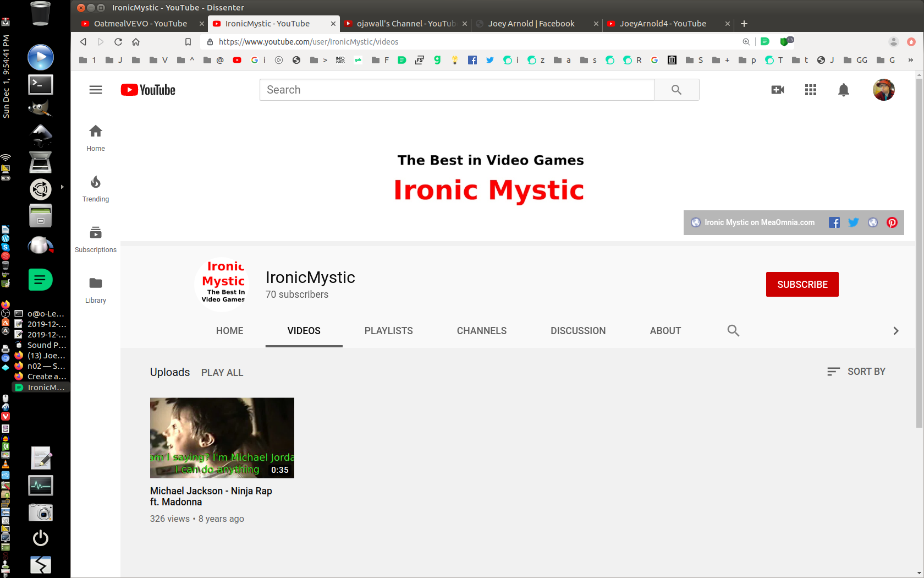Bookmark this page icon
Viewport: 924px width, 578px height.
click(188, 42)
